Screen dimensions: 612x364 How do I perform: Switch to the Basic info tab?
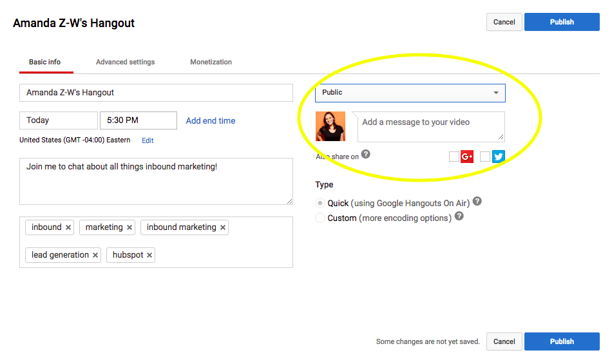(45, 62)
